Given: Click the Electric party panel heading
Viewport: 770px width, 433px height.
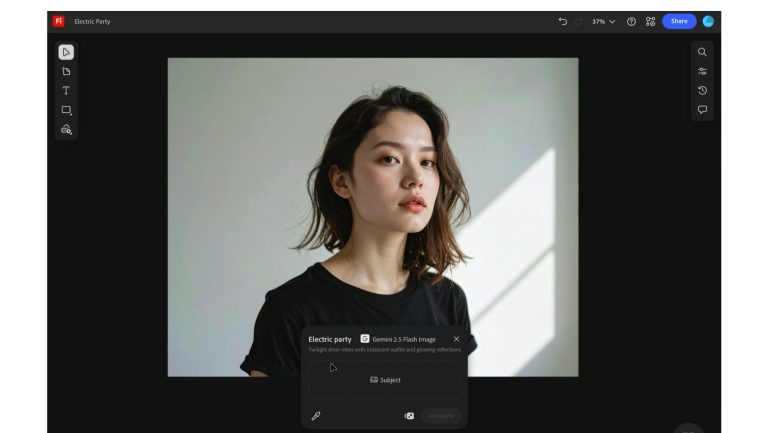Looking at the screenshot, I should click(330, 339).
